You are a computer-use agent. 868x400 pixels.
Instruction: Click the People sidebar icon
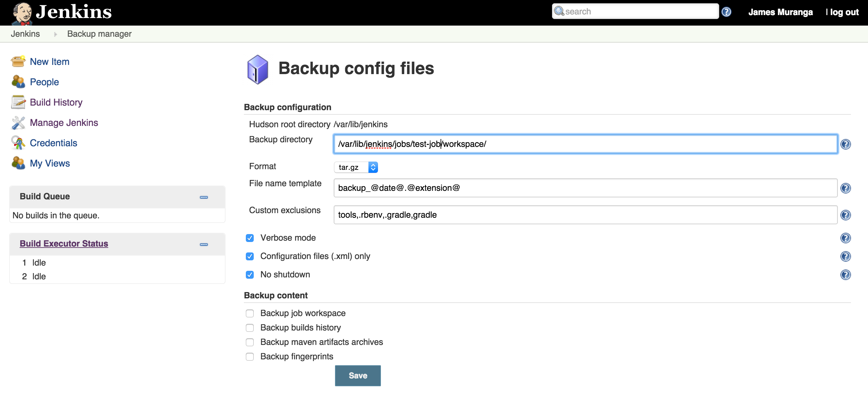(18, 82)
